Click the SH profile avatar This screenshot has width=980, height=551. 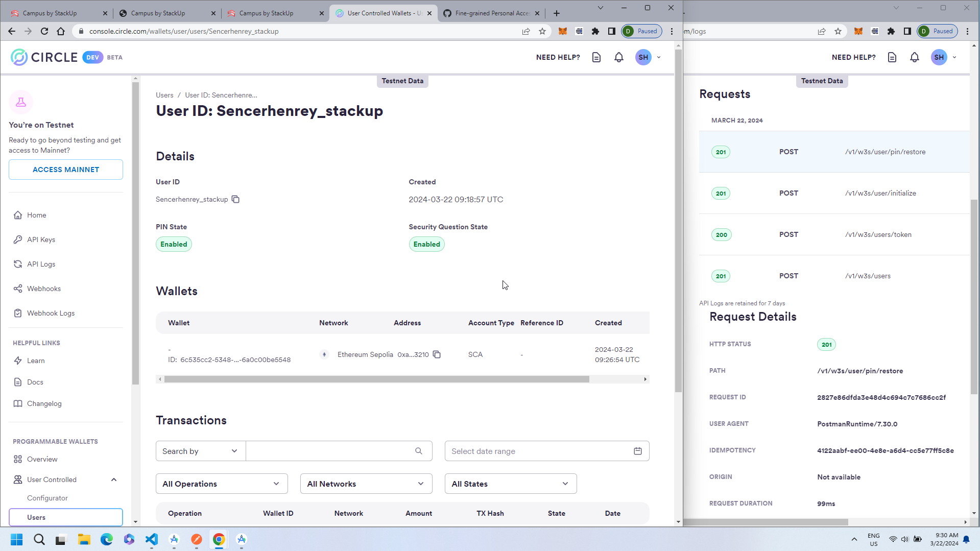point(643,57)
